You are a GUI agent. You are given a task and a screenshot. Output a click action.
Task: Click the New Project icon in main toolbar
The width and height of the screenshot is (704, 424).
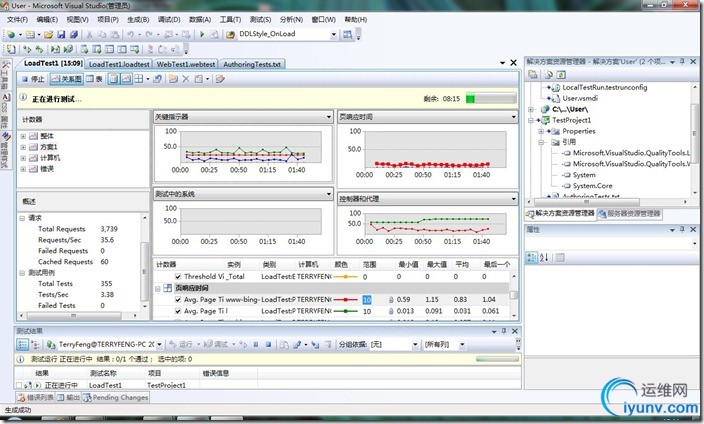(11, 35)
